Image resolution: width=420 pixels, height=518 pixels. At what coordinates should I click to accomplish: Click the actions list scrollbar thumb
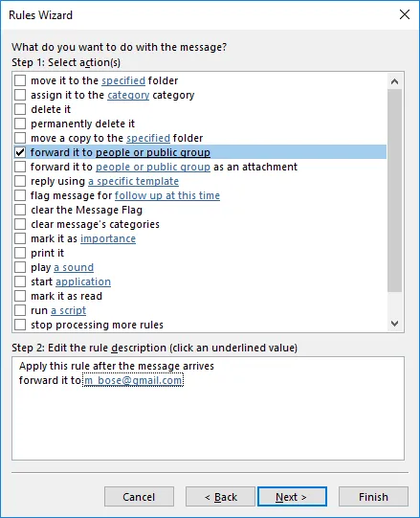point(394,191)
